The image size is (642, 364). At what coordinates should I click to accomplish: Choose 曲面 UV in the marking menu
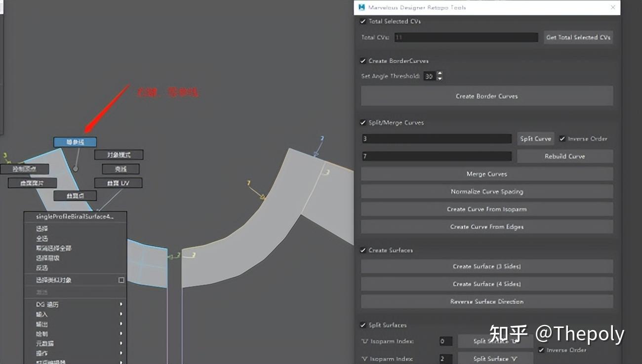pyautogui.click(x=118, y=183)
